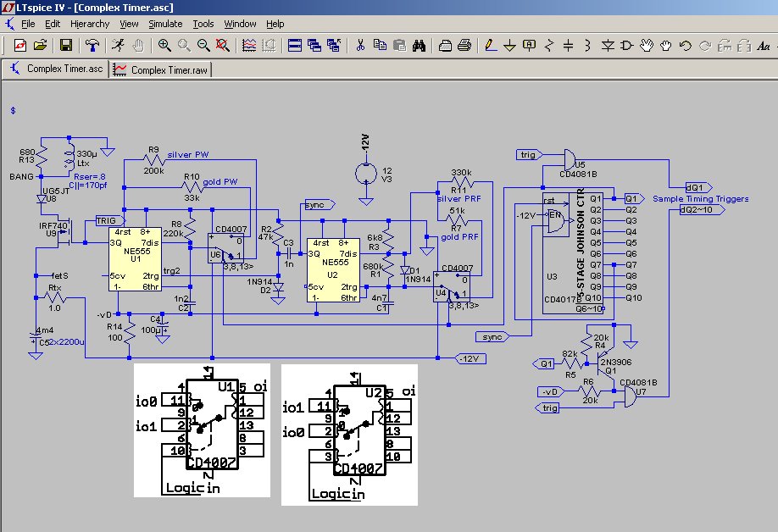Select the Resistor component tool

[549, 46]
